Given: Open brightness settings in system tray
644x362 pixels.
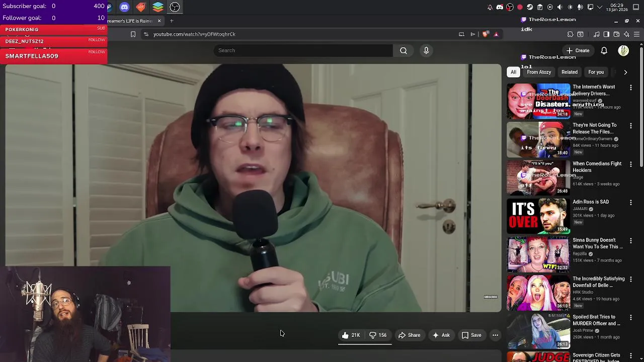Looking at the screenshot, I should pyautogui.click(x=570, y=7).
